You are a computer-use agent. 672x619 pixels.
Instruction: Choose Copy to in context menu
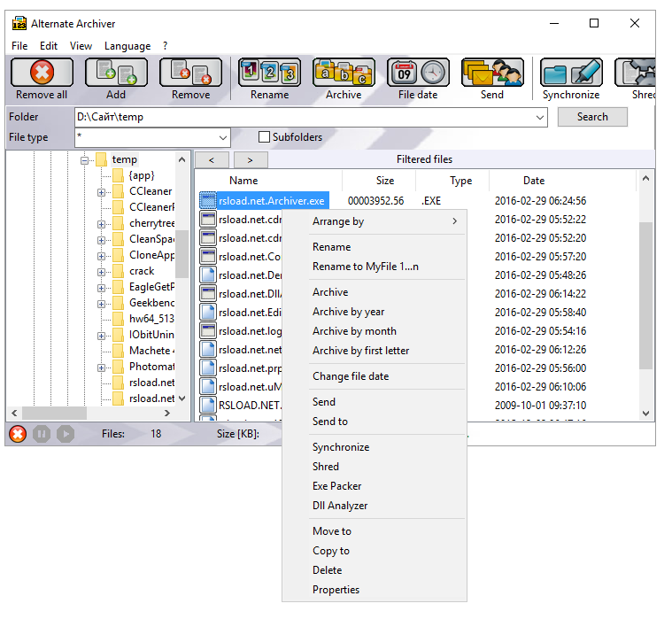coord(375,551)
